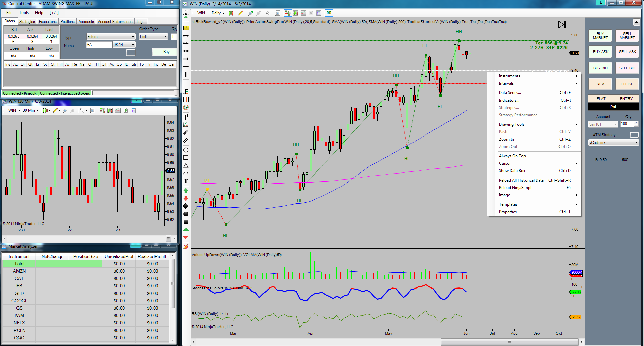The image size is (644, 346).
Task: Click Remove Drawing Objects icon
Action: pos(186,247)
